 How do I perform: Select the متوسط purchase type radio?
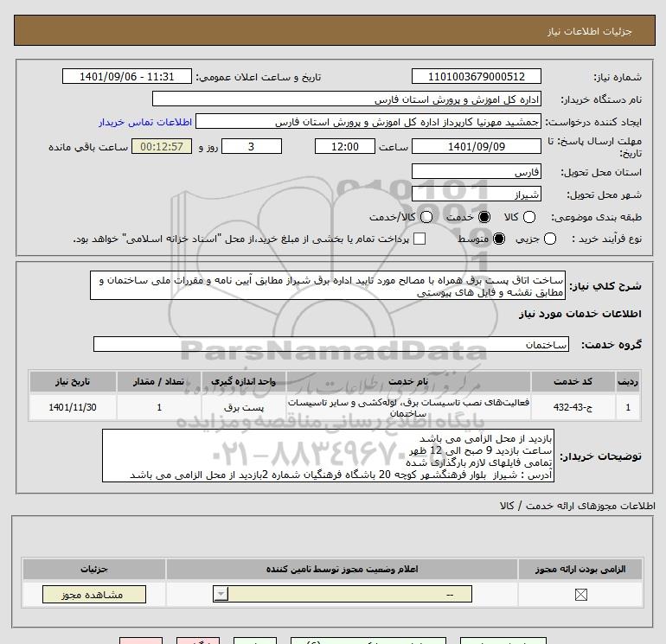(x=499, y=239)
